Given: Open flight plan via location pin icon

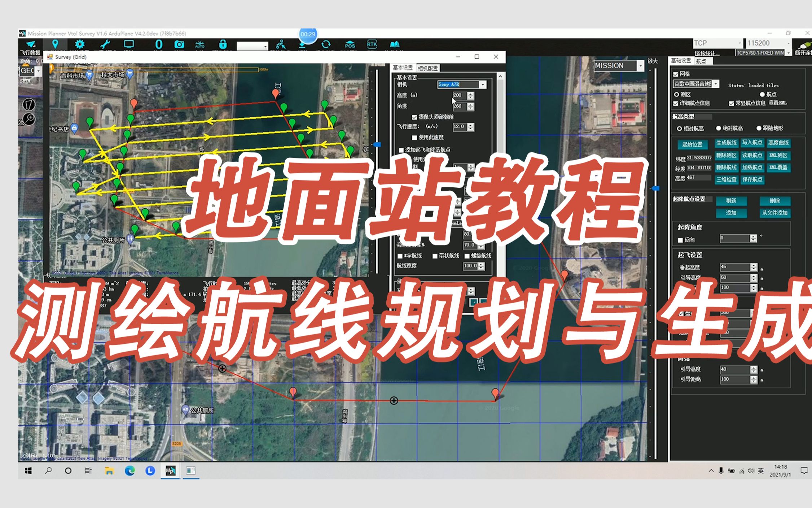Looking at the screenshot, I should (x=55, y=44).
